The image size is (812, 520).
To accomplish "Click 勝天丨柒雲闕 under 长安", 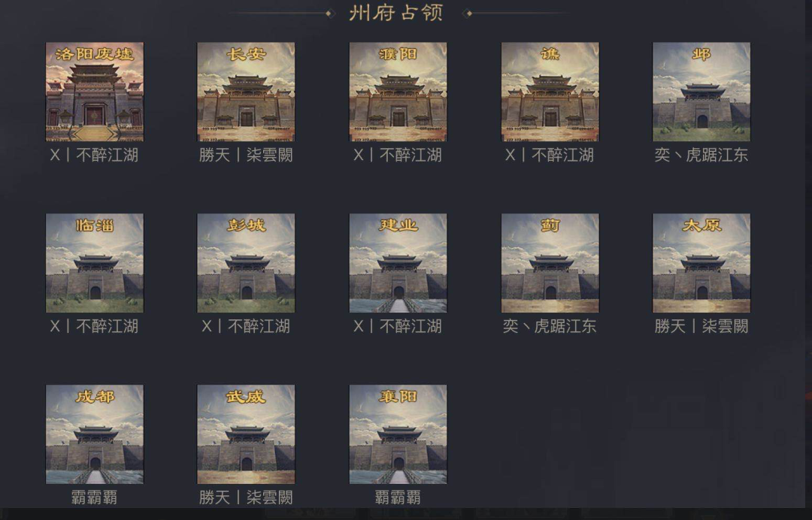I will (x=246, y=155).
